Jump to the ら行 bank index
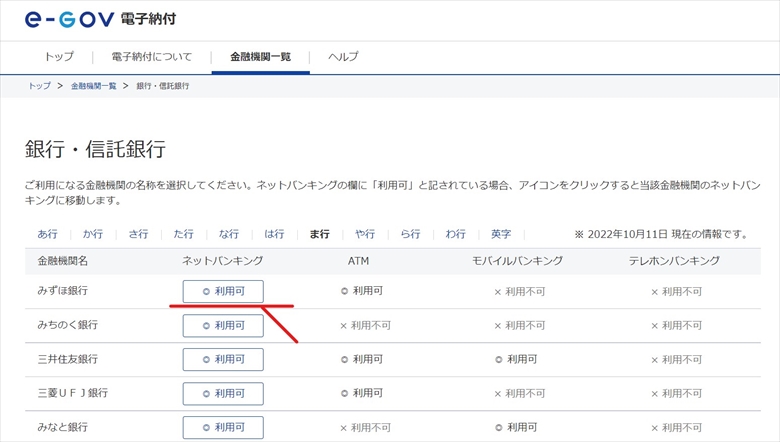The image size is (780, 442). (x=410, y=234)
